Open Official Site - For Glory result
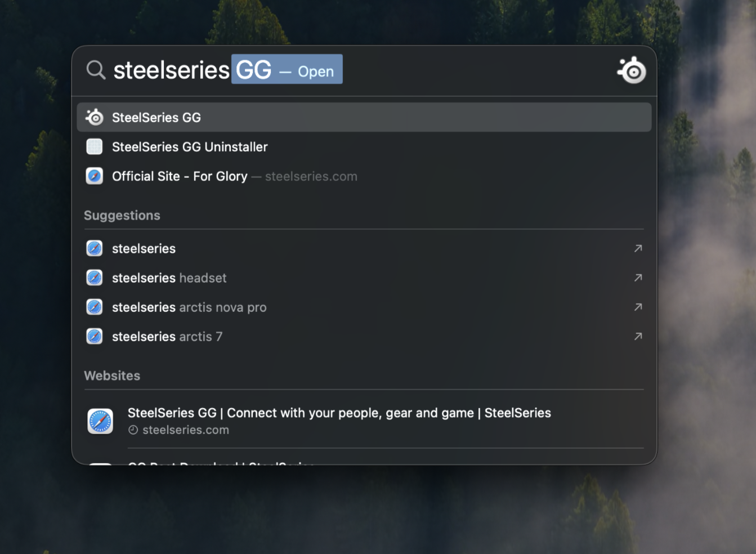 pos(364,176)
